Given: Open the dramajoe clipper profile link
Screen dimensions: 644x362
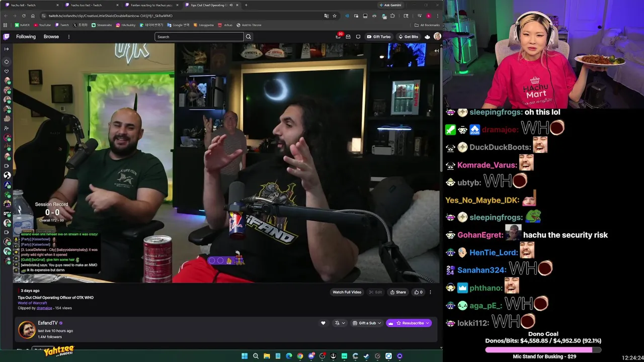Looking at the screenshot, I should (x=44, y=308).
